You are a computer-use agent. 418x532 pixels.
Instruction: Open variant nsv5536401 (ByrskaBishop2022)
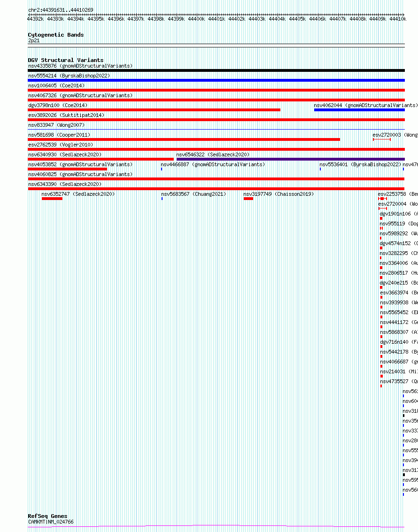[x=360, y=164]
